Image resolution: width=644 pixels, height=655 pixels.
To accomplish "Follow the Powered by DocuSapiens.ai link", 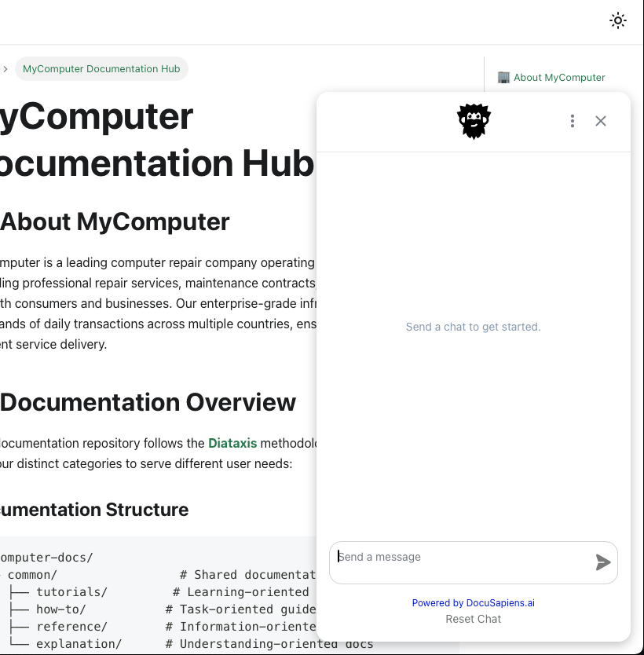I will coord(473,602).
